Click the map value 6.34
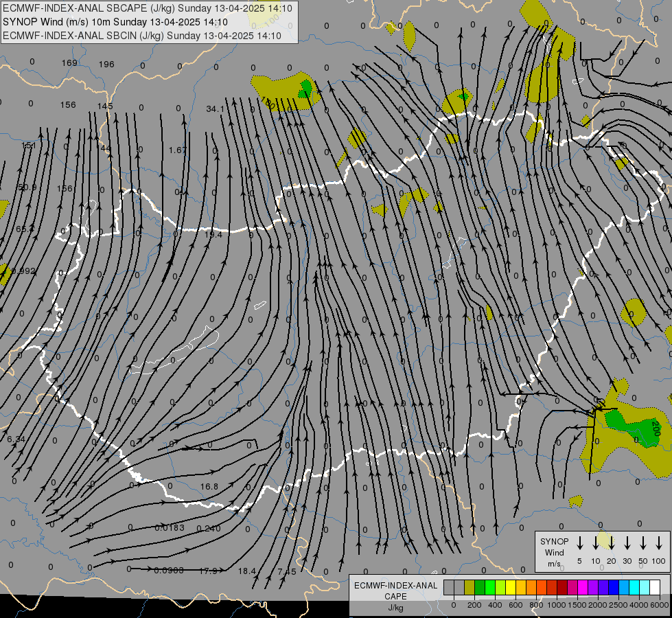This screenshot has height=618, width=672. tap(16, 439)
